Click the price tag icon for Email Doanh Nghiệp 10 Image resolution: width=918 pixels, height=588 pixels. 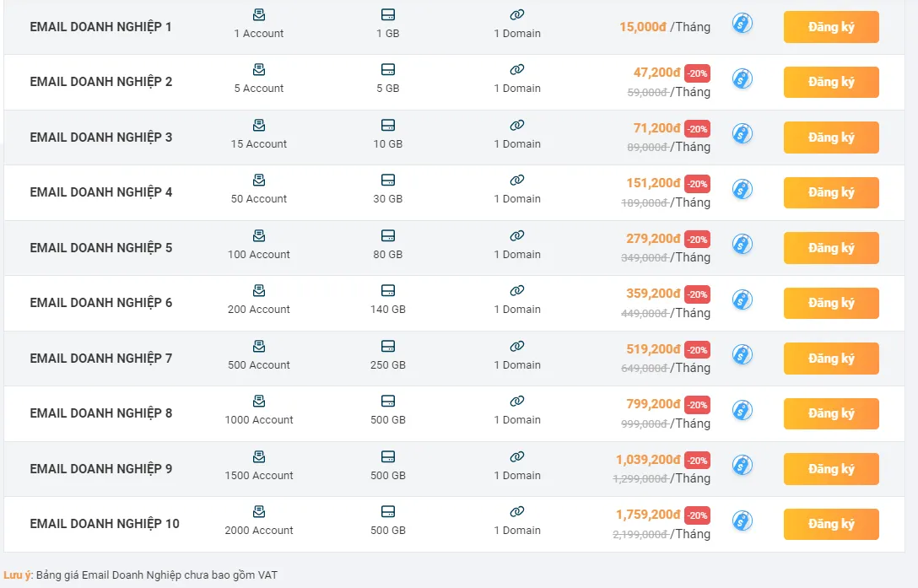coord(742,521)
